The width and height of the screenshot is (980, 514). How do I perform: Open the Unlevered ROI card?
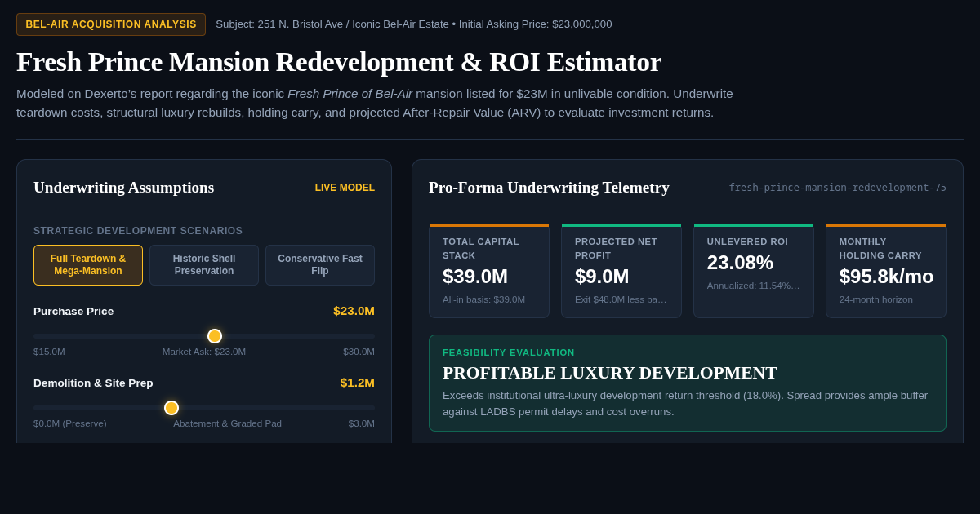(754, 271)
